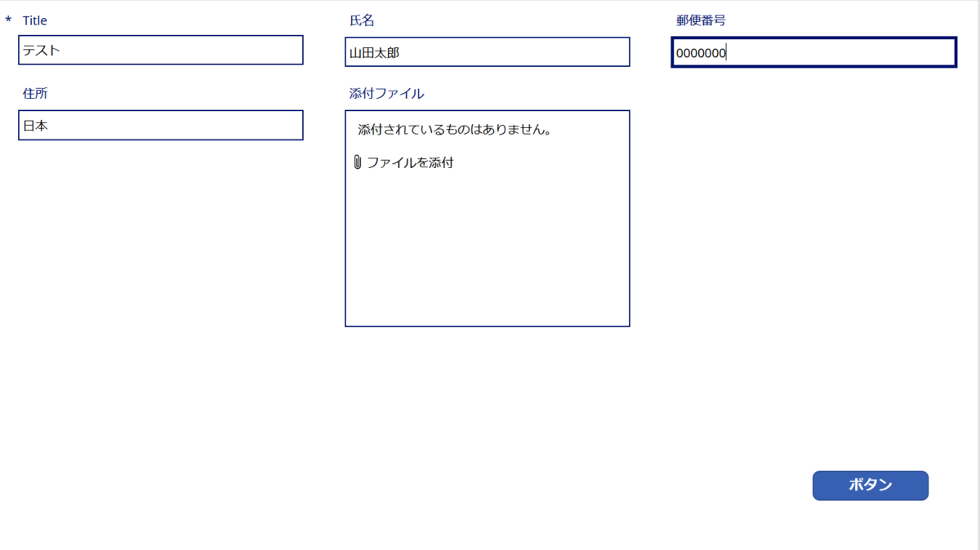Click the paperclip attach icon
The width and height of the screenshot is (980, 550).
[x=357, y=162]
